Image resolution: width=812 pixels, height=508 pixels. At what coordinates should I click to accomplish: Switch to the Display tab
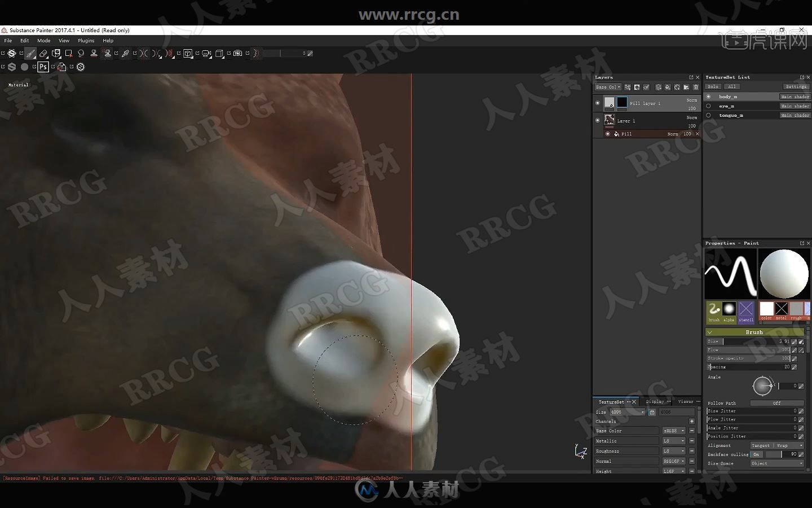(x=655, y=401)
